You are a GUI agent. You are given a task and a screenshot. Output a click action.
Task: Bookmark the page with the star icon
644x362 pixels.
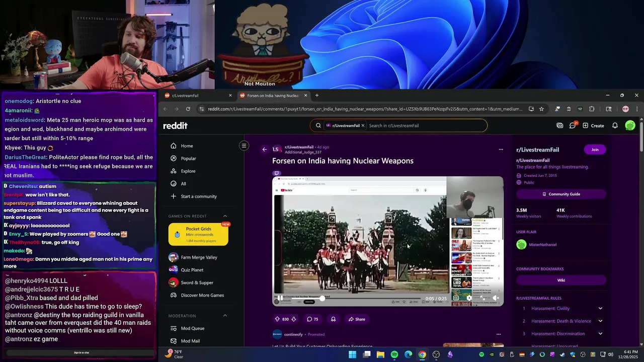tap(541, 109)
